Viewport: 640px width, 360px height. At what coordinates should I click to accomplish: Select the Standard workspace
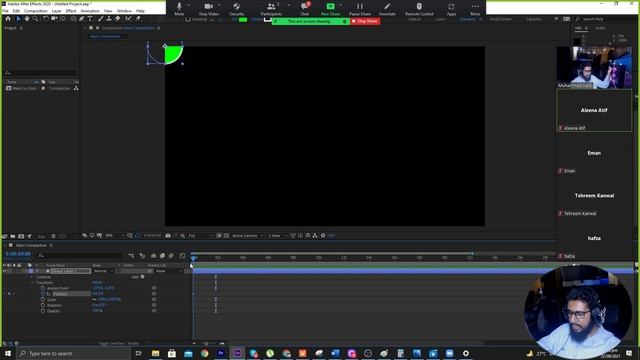point(467,19)
